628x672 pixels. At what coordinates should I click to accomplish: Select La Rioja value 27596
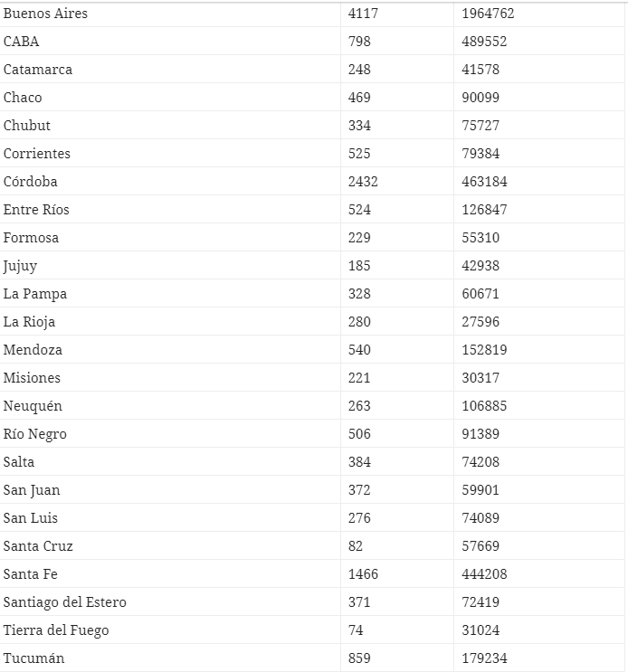pyautogui.click(x=480, y=322)
